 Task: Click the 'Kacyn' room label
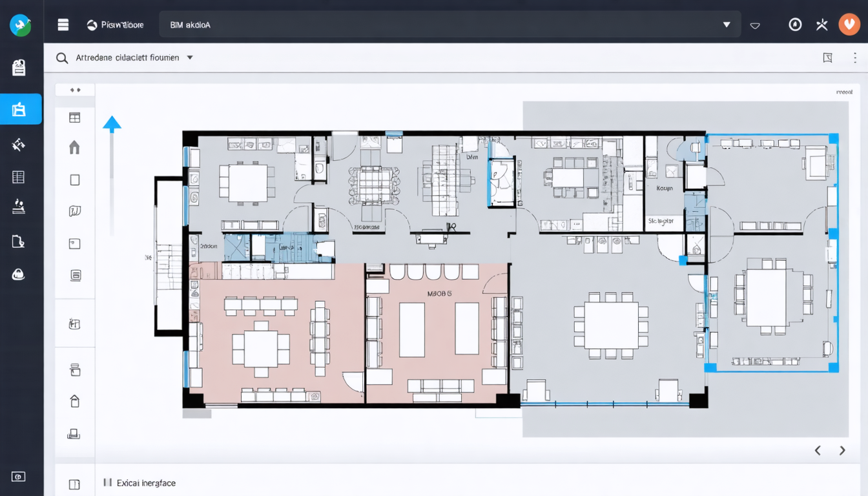(665, 189)
